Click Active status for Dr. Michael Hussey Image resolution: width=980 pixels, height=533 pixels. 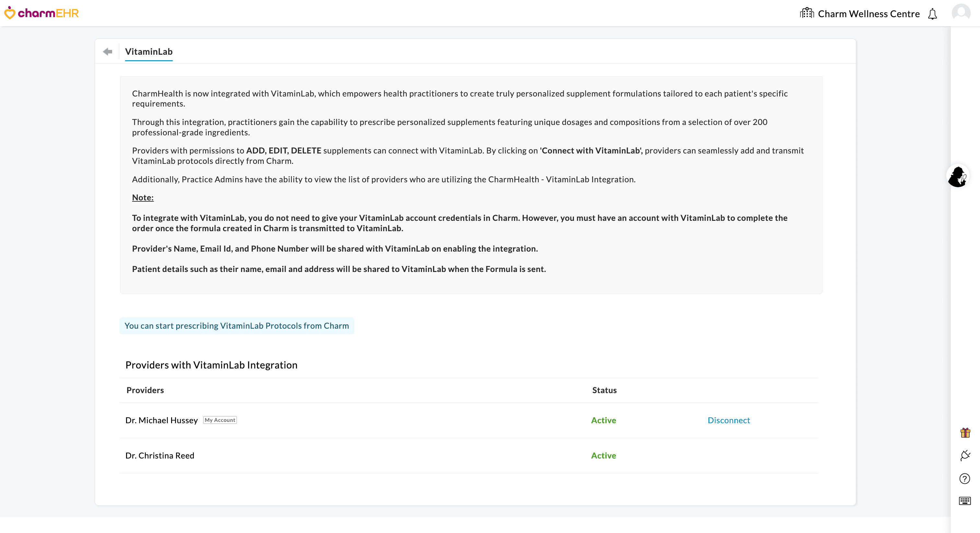[x=603, y=420]
